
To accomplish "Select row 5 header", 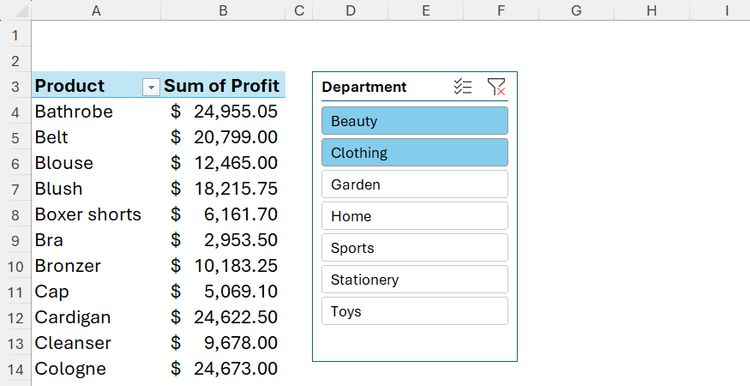I will click(x=15, y=138).
